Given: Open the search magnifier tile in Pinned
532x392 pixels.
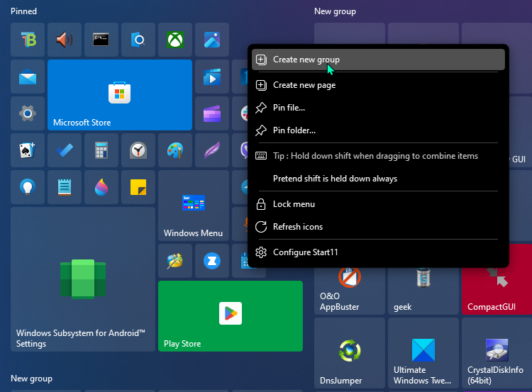Looking at the screenshot, I should [x=138, y=40].
